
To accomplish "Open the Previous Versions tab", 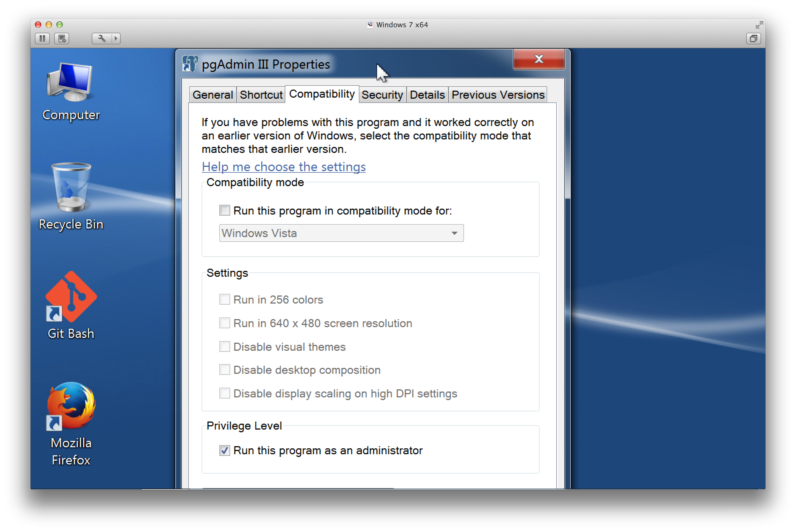I will pos(497,95).
